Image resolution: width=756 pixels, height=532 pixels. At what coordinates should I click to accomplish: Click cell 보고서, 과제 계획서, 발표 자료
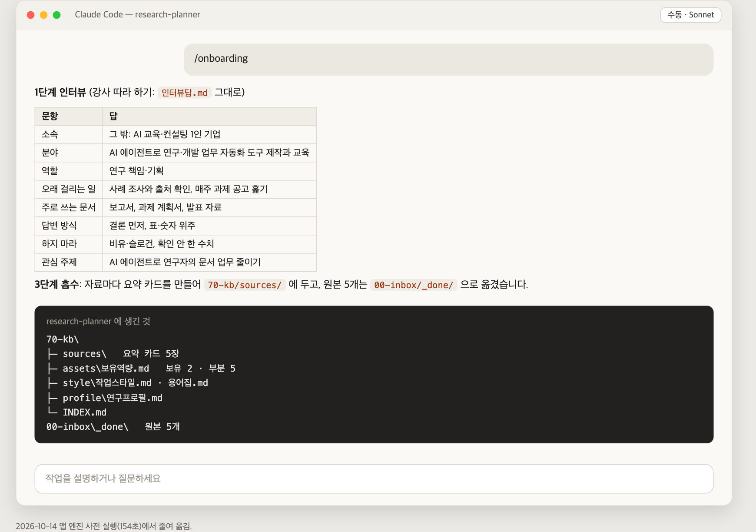click(x=209, y=207)
